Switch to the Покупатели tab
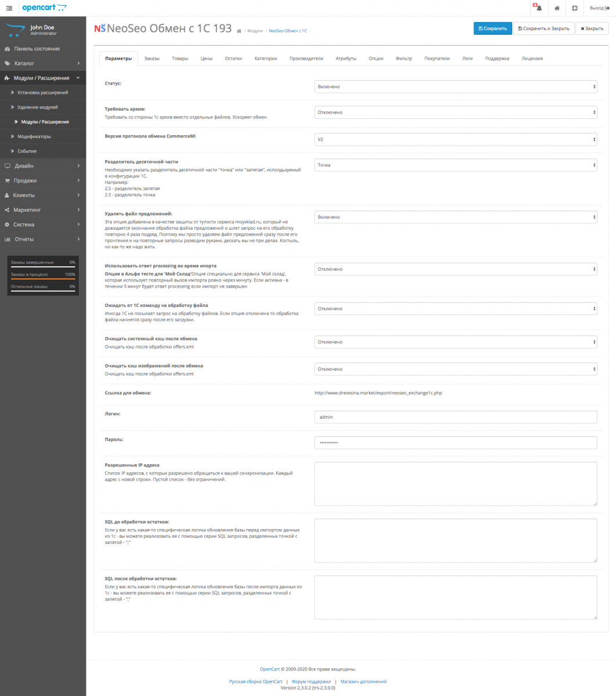Screen dimensions: 616x696 pyautogui.click(x=437, y=59)
